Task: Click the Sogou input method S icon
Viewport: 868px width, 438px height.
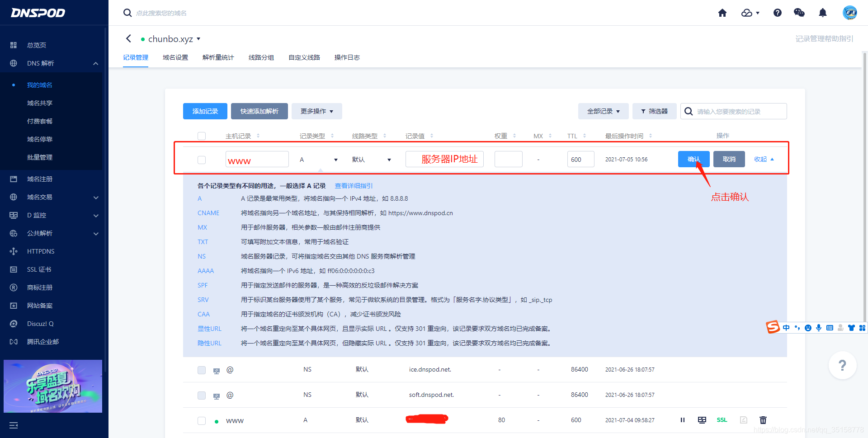Action: click(773, 327)
